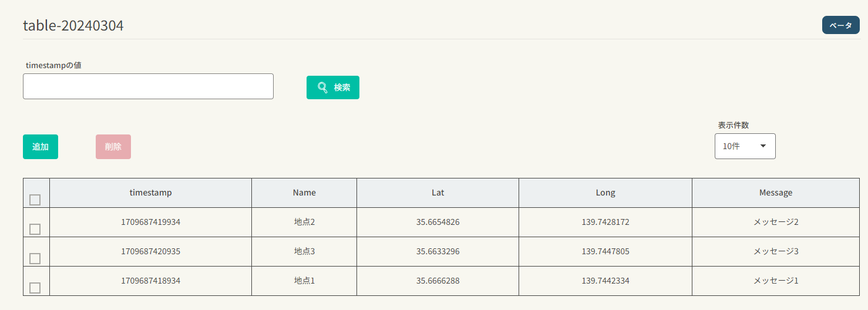Viewport: 868px width, 310px height.
Task: Focus the timestampの値 input field
Action: click(148, 86)
